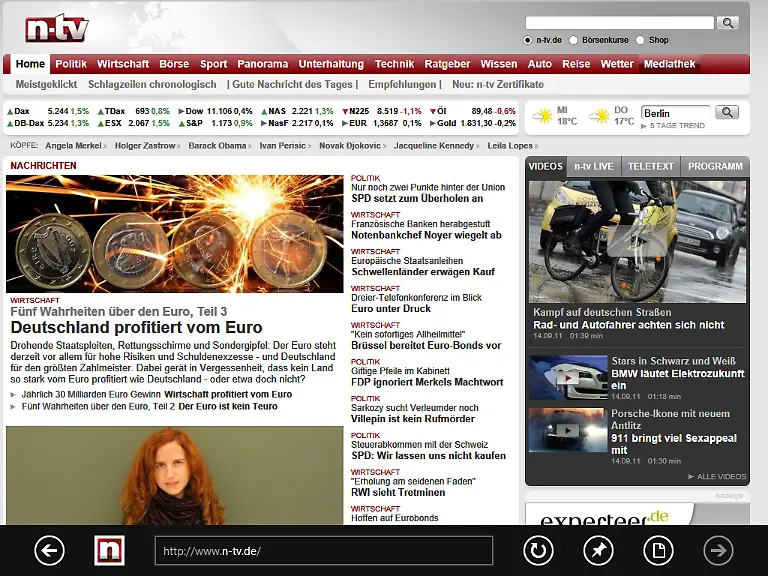Open the Reise menu item
Screen dimensions: 768x576
coord(576,64)
